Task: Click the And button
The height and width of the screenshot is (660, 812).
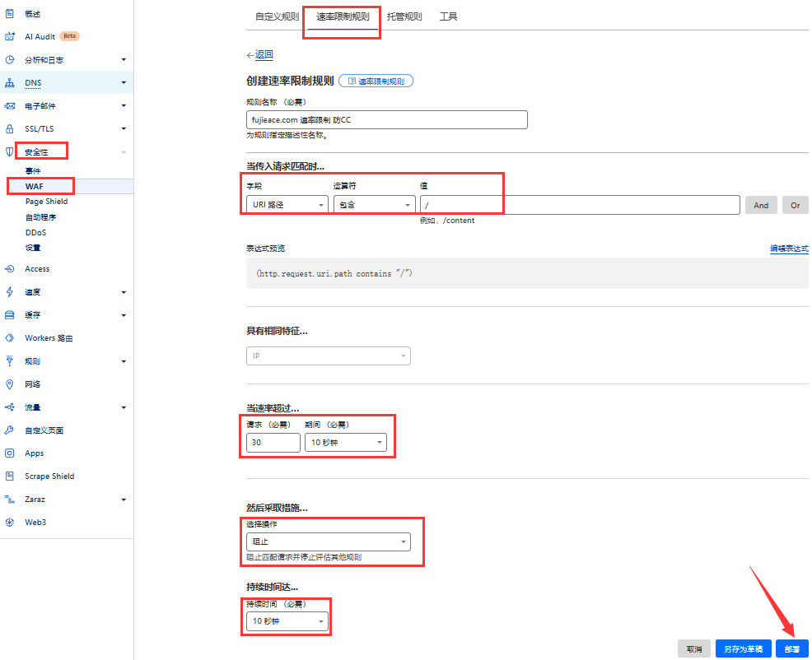Action: (x=761, y=206)
